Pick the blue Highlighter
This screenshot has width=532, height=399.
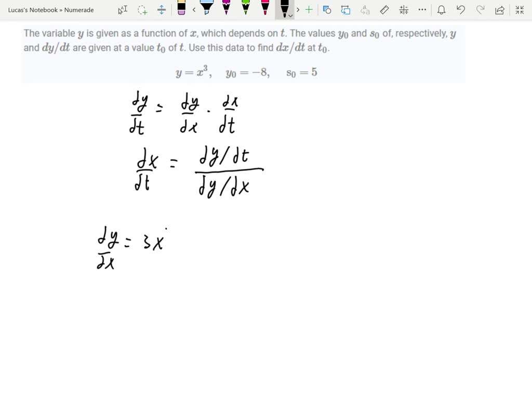[206, 9]
